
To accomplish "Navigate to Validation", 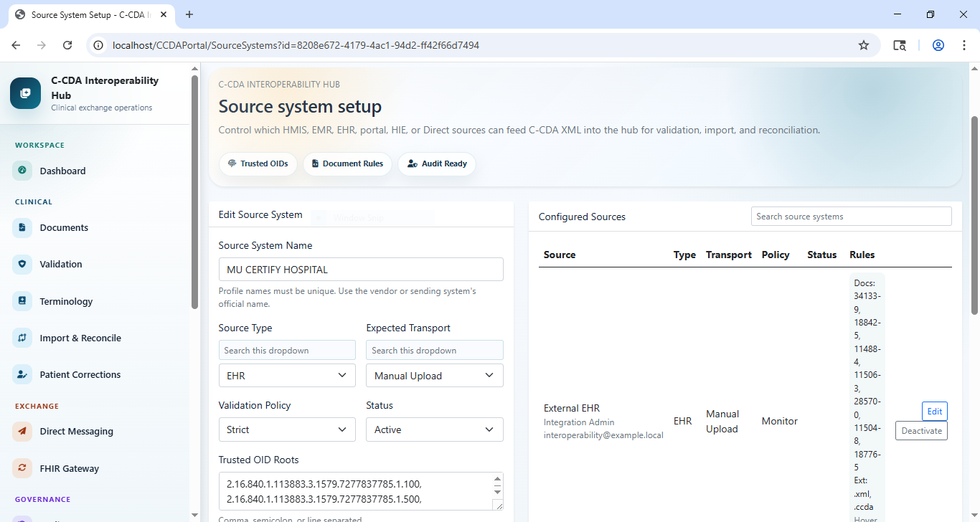I will point(61,264).
